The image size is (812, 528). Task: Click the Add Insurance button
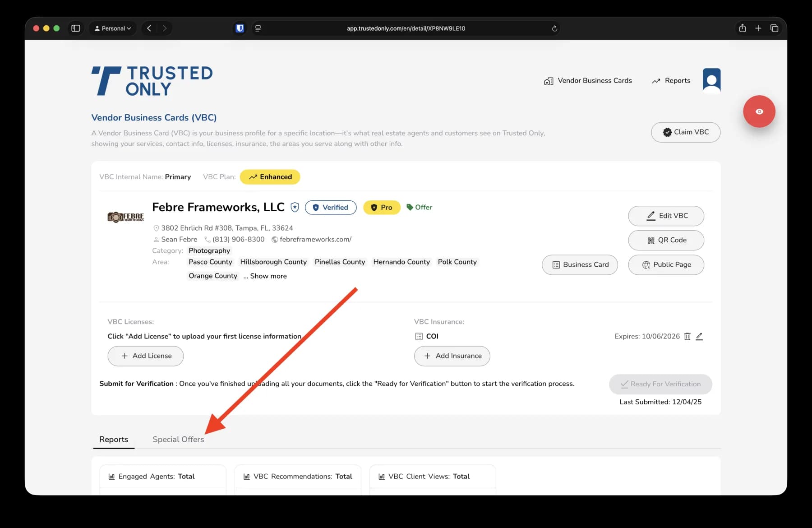point(452,356)
